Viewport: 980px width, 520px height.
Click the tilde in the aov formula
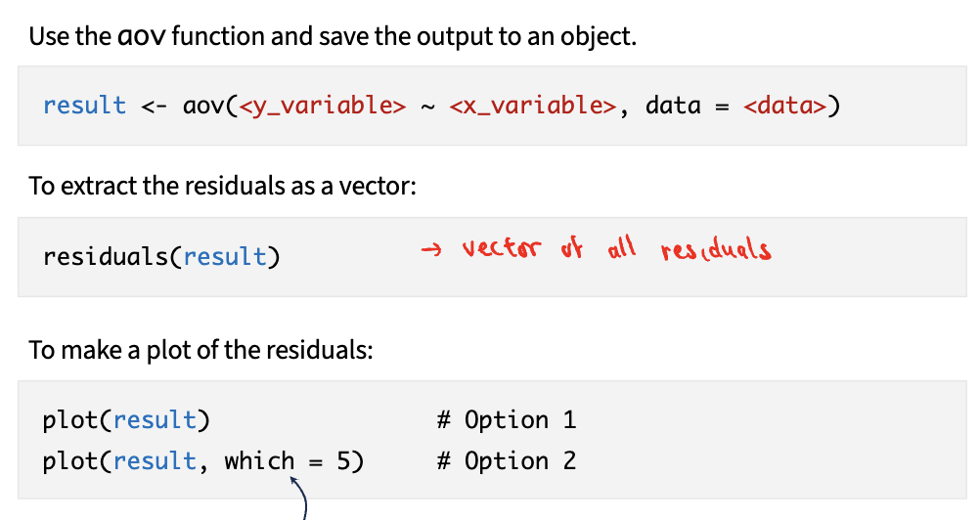[x=427, y=106]
